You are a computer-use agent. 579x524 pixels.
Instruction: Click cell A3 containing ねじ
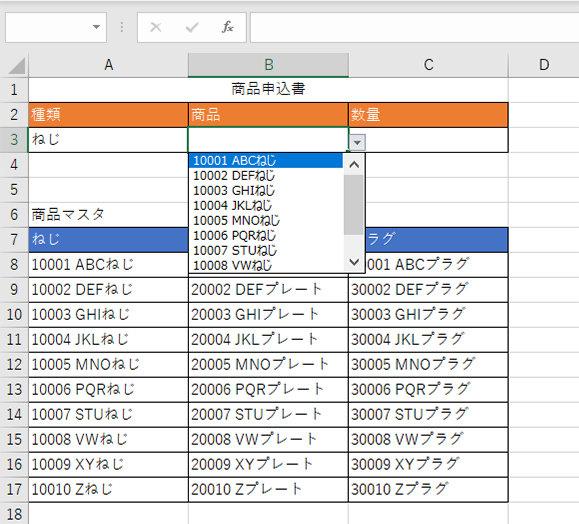[108, 140]
